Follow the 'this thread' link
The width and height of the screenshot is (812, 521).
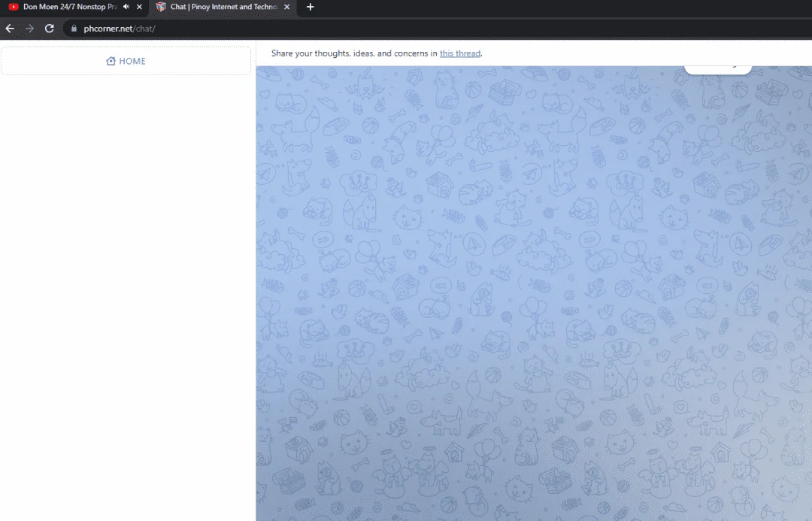460,53
